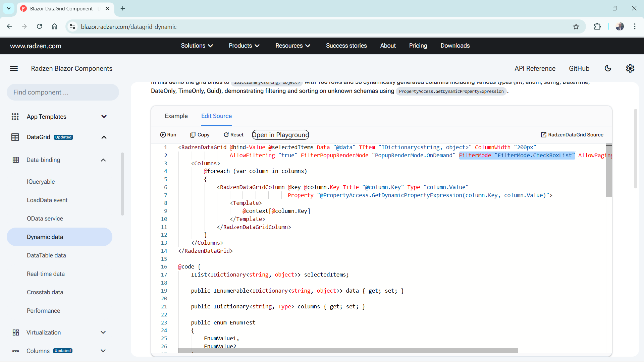Click the code editor horizontal scrollbar
This screenshot has width=644, height=362.
(348, 350)
